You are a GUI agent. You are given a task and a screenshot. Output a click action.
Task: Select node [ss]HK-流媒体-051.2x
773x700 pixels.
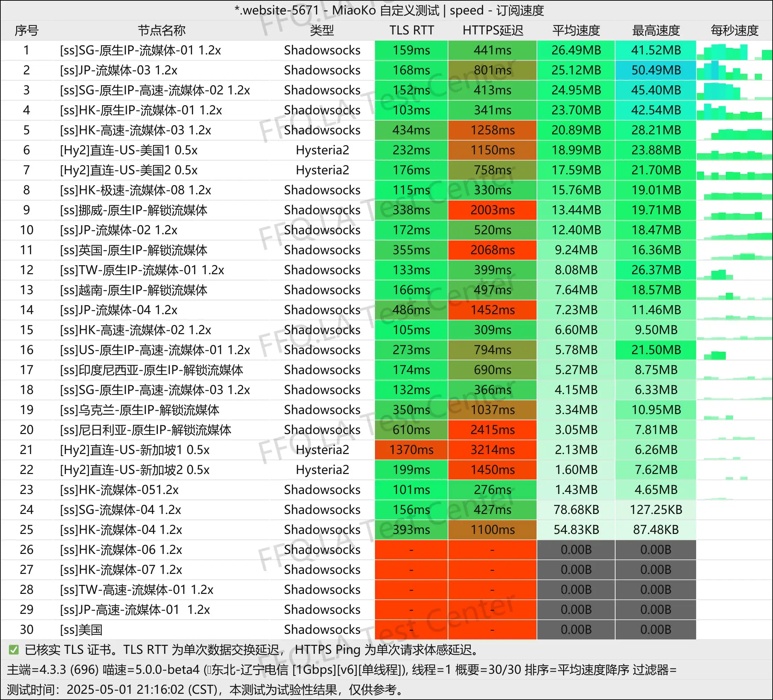[119, 490]
